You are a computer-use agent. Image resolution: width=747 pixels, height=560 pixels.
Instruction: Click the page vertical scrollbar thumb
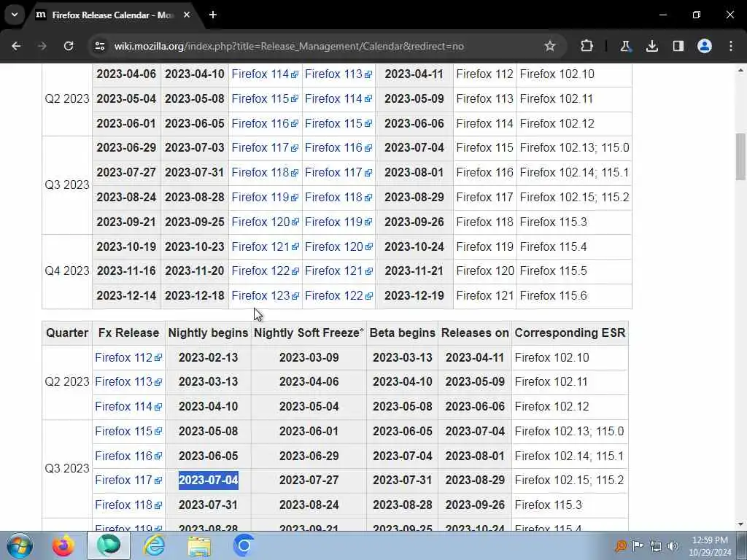740,156
